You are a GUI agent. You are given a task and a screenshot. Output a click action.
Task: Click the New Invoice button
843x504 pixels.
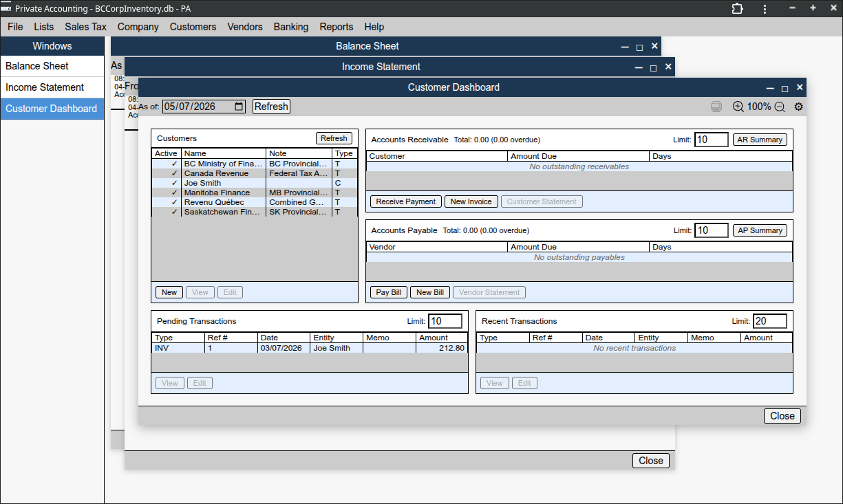pos(471,201)
